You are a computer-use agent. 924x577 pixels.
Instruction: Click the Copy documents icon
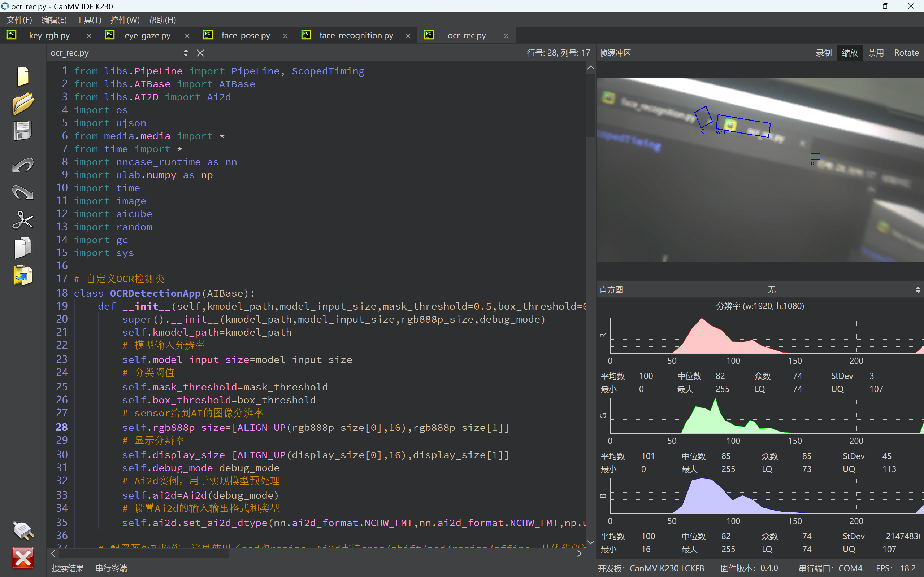coord(23,248)
